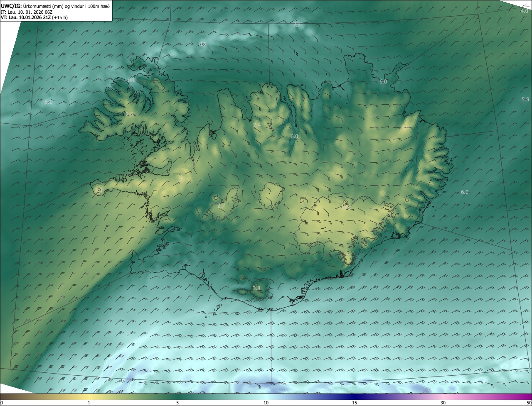
Task: Click the "4.0" value label on the map
Action: (x=525, y=11)
